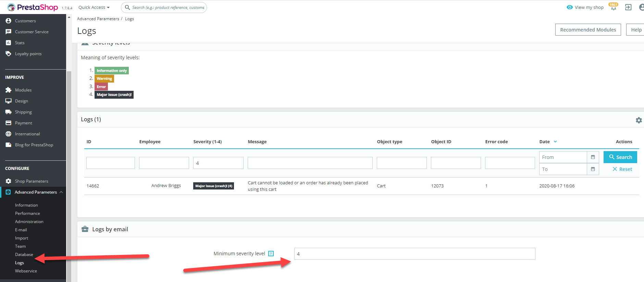Click the Modules puzzle icon
Image resolution: width=644 pixels, height=282 pixels.
[9, 90]
